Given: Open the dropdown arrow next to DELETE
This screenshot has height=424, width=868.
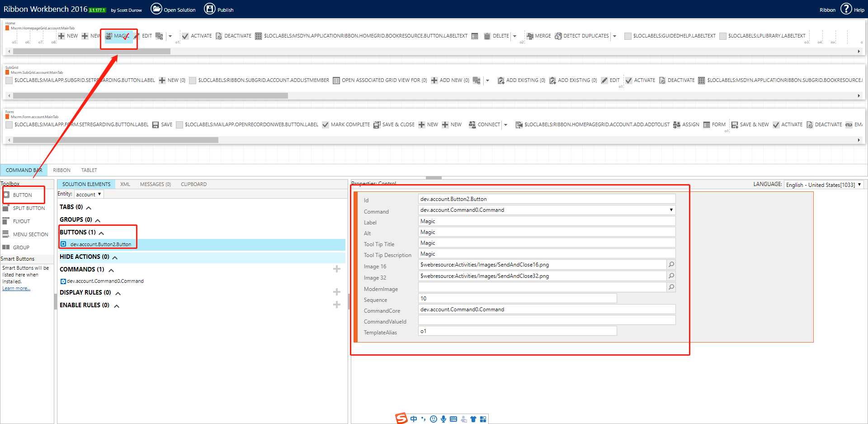Looking at the screenshot, I should click(514, 36).
